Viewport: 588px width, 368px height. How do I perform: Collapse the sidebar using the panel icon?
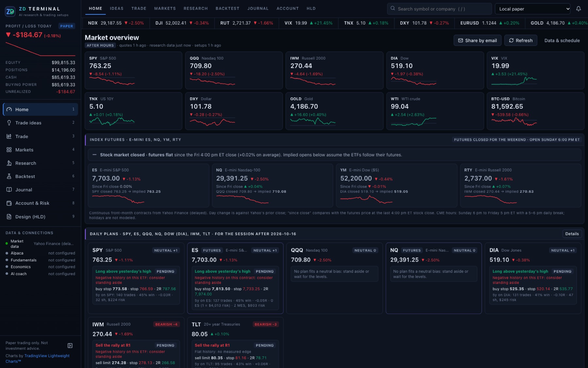coord(70,345)
